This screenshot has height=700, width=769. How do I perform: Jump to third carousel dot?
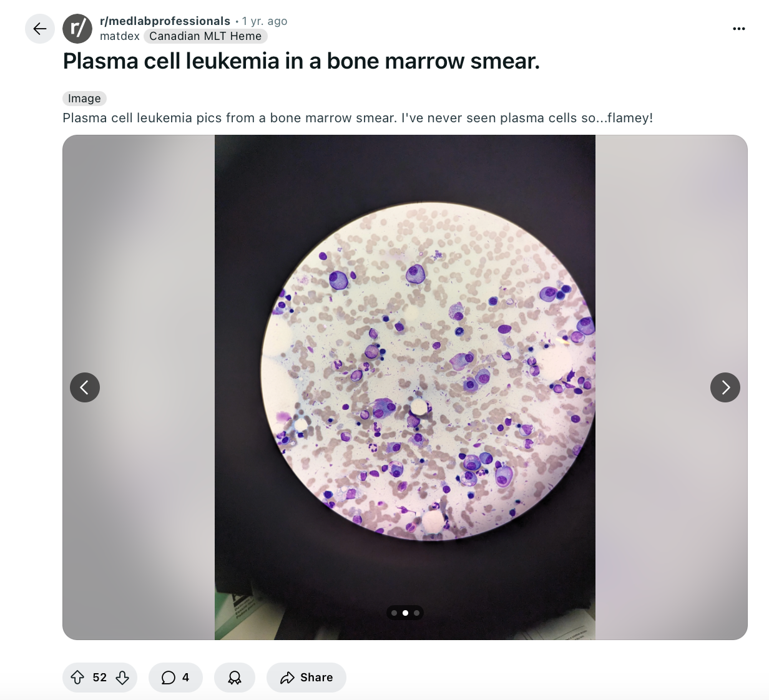(416, 613)
